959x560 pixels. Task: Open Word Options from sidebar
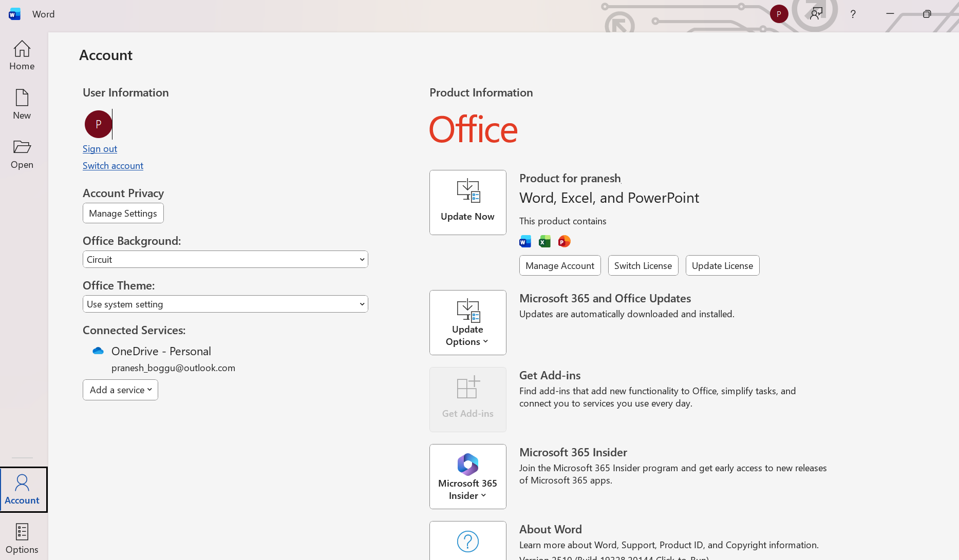[22, 538]
